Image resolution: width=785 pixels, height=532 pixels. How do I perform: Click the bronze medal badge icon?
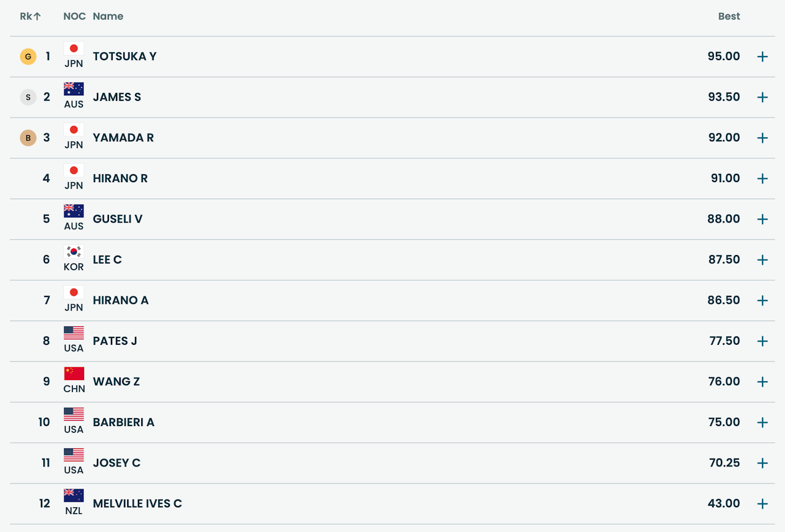[28, 138]
